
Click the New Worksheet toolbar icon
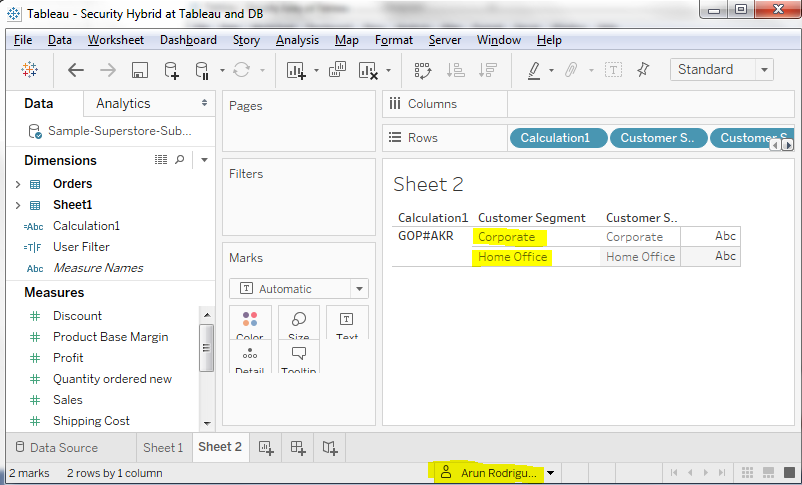tap(296, 70)
